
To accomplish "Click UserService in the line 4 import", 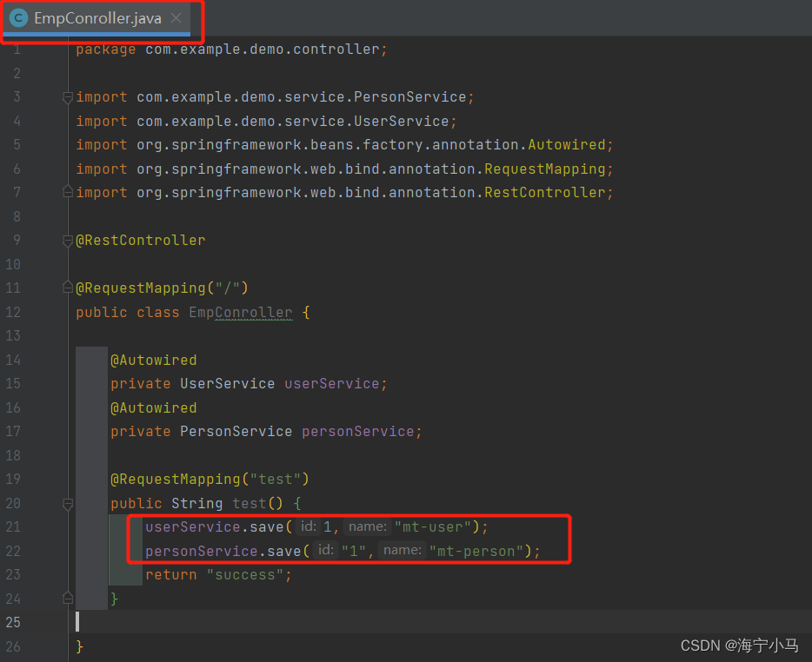I will point(402,121).
